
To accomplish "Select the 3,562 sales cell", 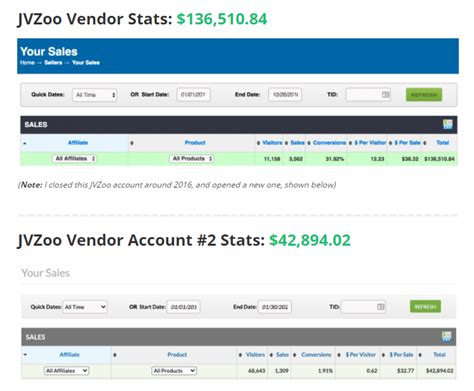I will [295, 159].
